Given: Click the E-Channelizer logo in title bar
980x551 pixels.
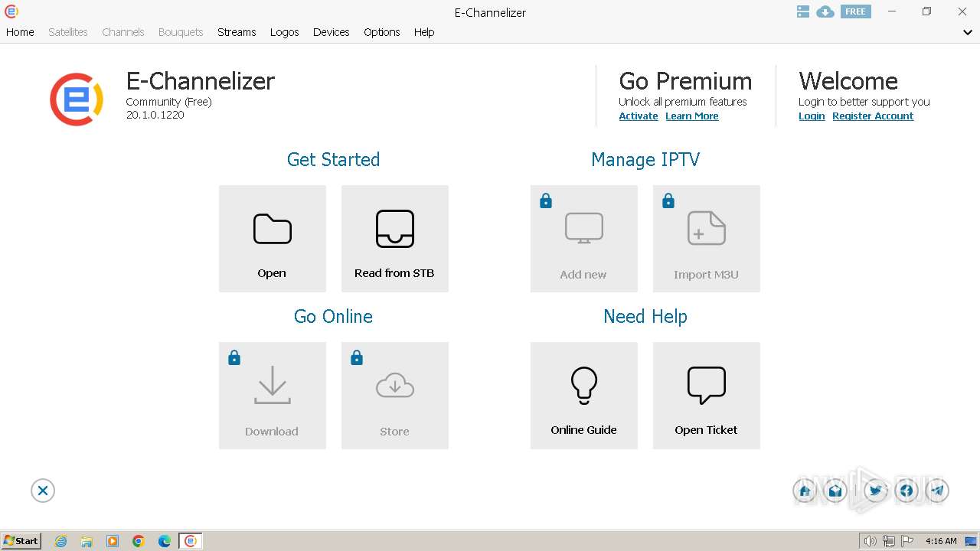Looking at the screenshot, I should [11, 11].
